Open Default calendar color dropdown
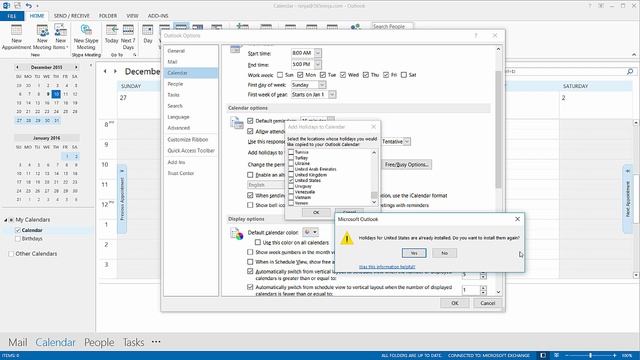 310,232
